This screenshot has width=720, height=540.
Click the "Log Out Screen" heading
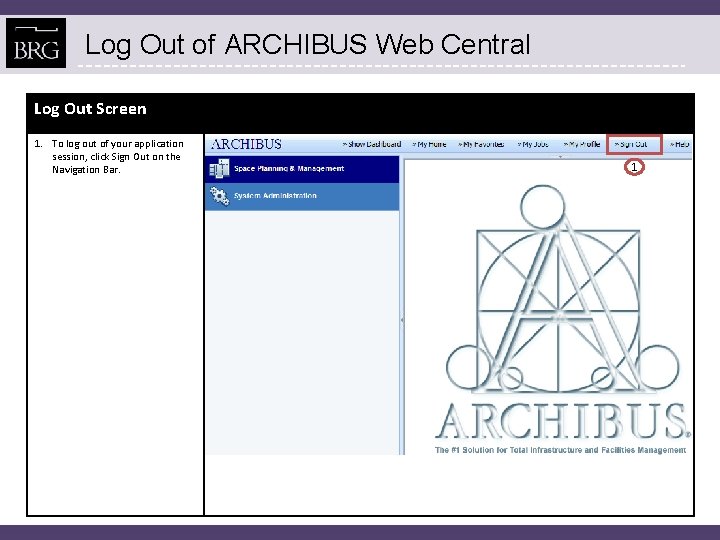point(90,109)
